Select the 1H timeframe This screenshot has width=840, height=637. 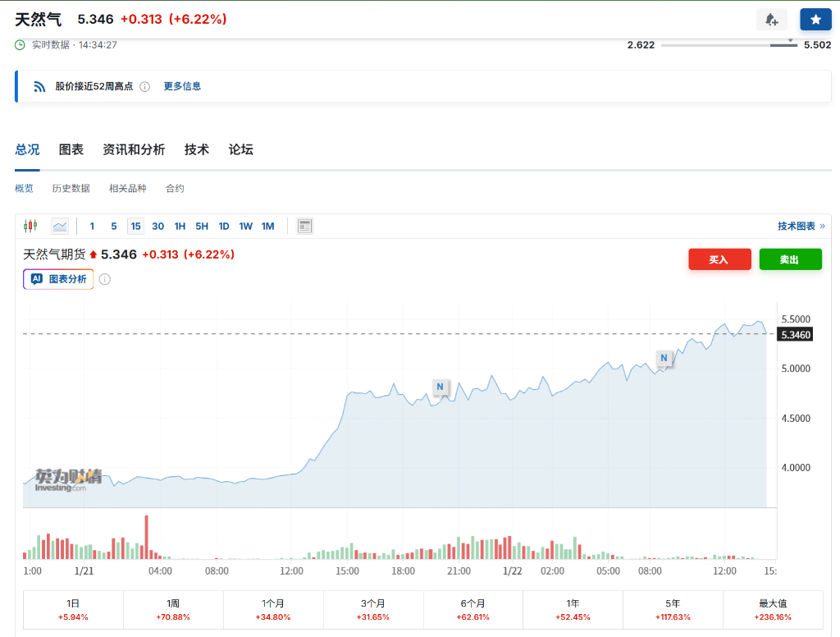[180, 226]
